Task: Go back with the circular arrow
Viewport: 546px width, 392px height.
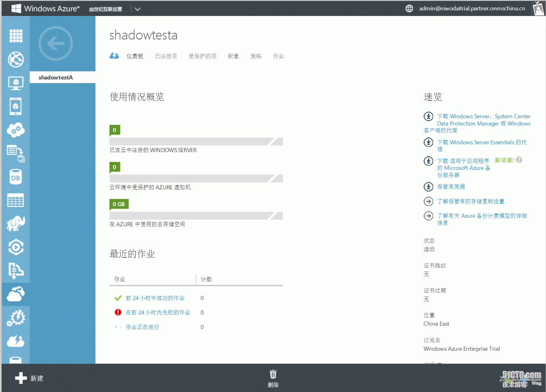Action: [56, 43]
